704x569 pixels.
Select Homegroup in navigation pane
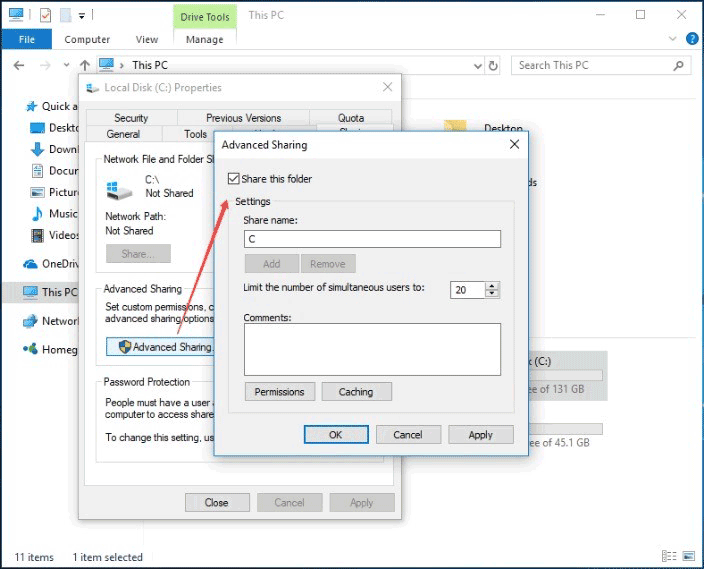click(x=50, y=349)
